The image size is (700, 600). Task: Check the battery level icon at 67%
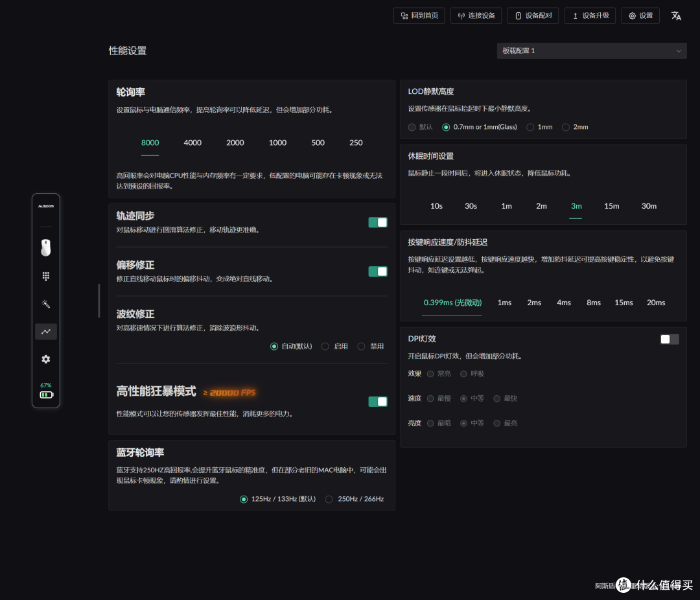[x=46, y=395]
